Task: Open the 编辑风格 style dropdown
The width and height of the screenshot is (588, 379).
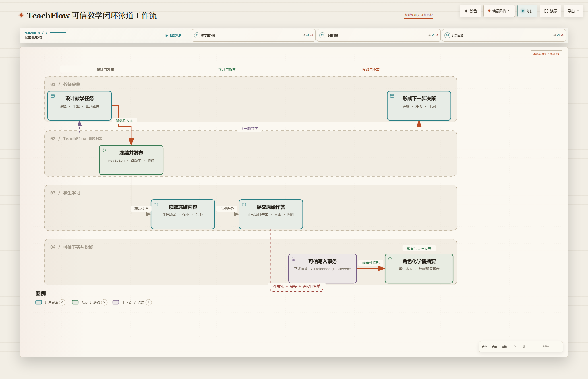Action: pos(499,11)
